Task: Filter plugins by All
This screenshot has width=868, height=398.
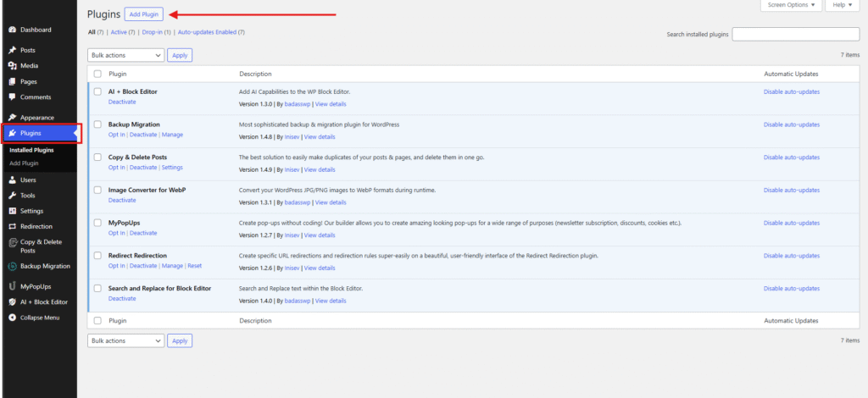Action: click(92, 33)
